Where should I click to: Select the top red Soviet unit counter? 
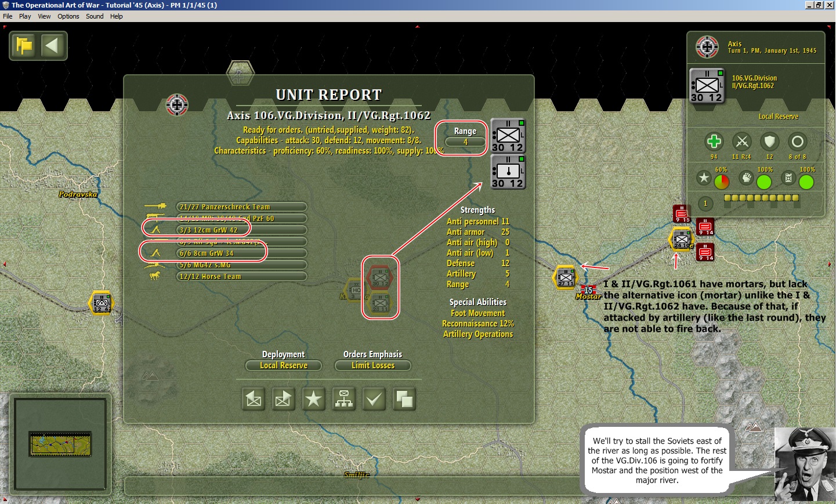tap(682, 213)
